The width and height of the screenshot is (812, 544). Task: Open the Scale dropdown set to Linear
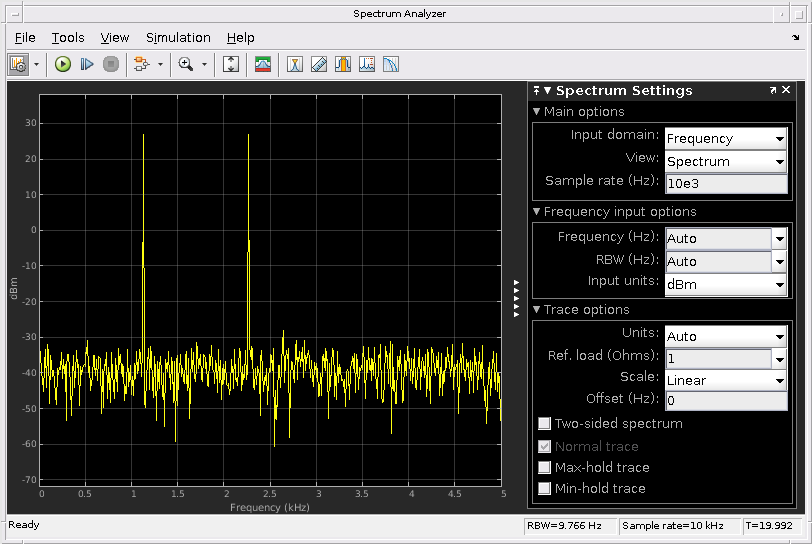point(725,381)
